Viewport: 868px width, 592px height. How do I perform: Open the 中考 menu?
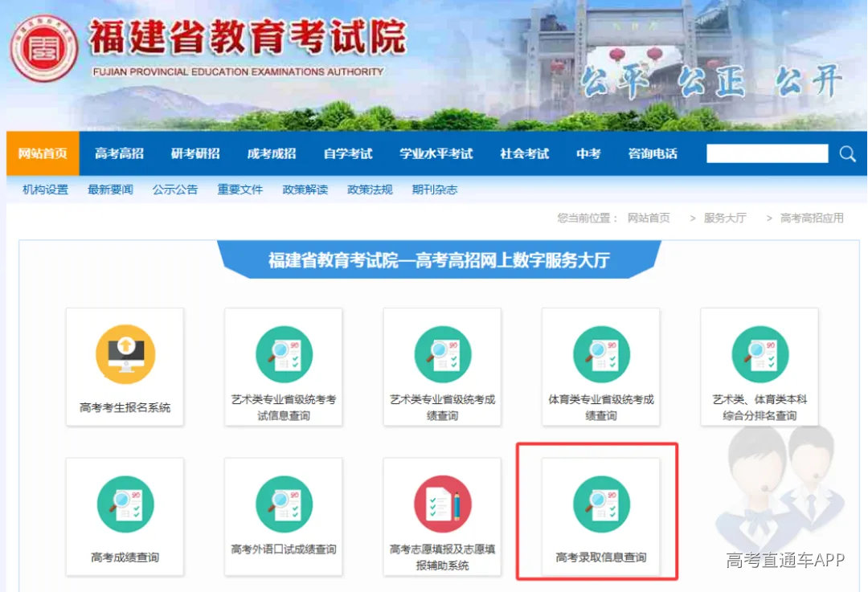pyautogui.click(x=588, y=153)
